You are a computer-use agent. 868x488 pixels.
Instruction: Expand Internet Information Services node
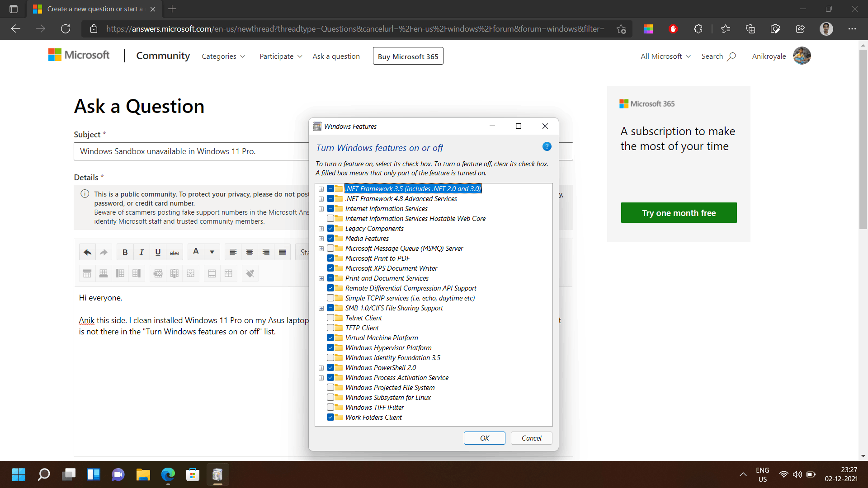[321, 209]
